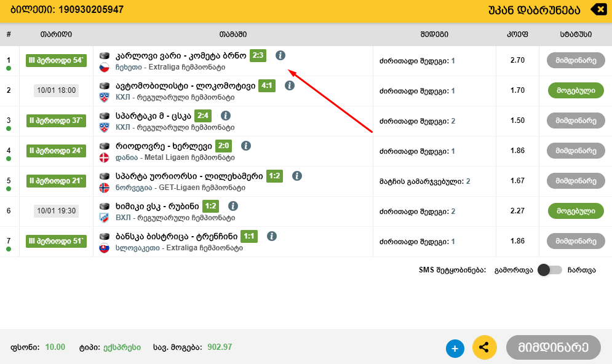The width and height of the screenshot is (612, 364).
Task: Open info icon for რიოდოვრე - ხერლევი
Action: click(246, 146)
